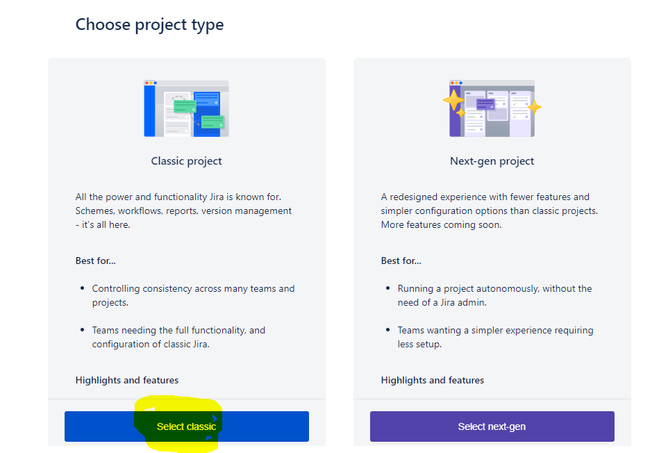659x453 pixels.
Task: Click the Classic project title
Action: (186, 161)
